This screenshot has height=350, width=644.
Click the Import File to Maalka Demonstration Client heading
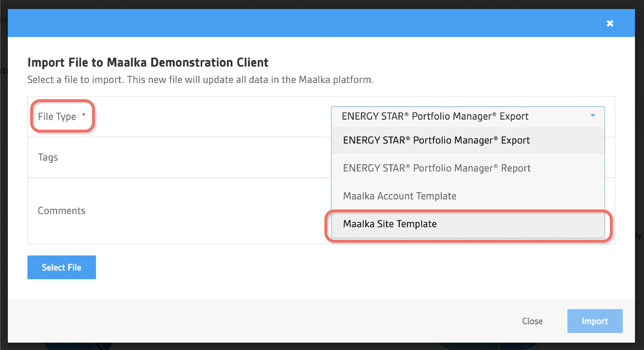point(148,62)
